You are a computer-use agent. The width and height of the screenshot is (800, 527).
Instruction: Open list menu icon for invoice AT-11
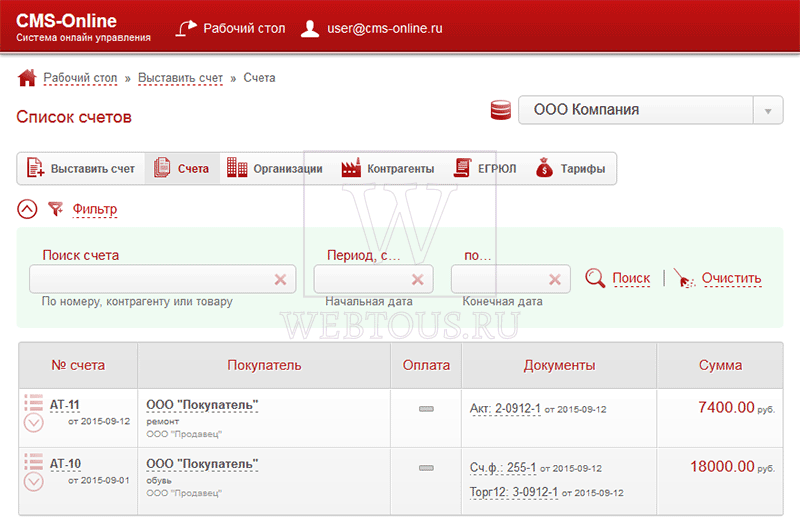pyautogui.click(x=34, y=402)
